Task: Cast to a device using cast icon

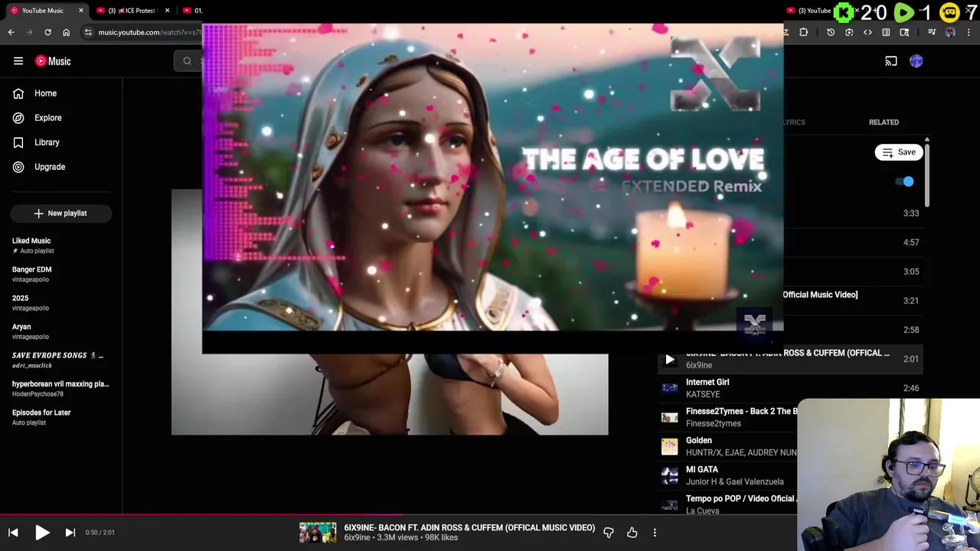Action: [x=891, y=61]
